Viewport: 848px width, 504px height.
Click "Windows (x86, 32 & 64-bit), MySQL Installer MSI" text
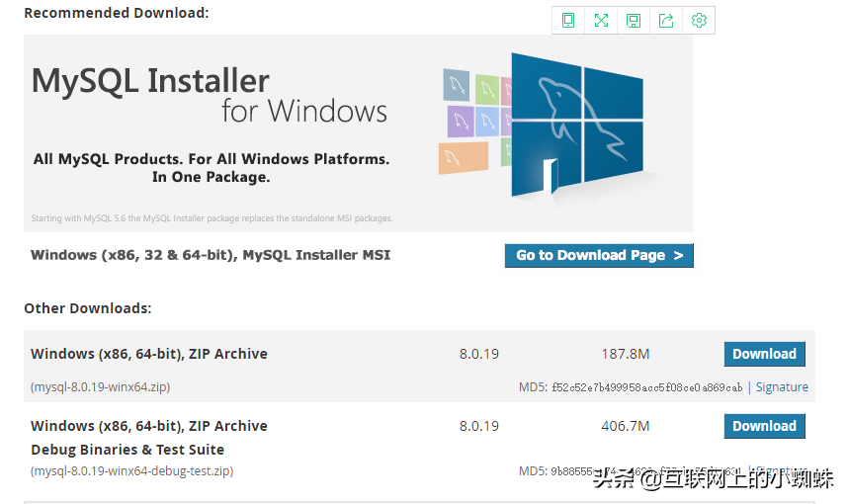[x=211, y=255]
